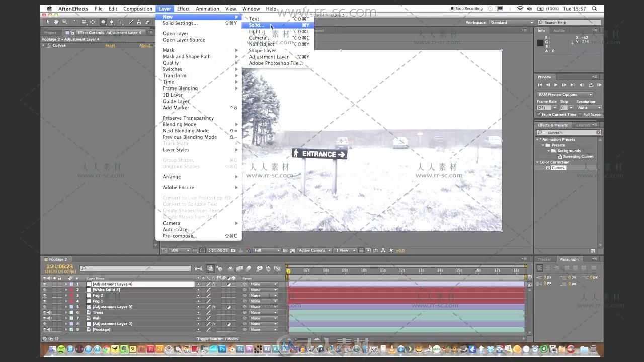Click About... link for Curves effect
Screen dimensions: 644x362
pos(145,45)
